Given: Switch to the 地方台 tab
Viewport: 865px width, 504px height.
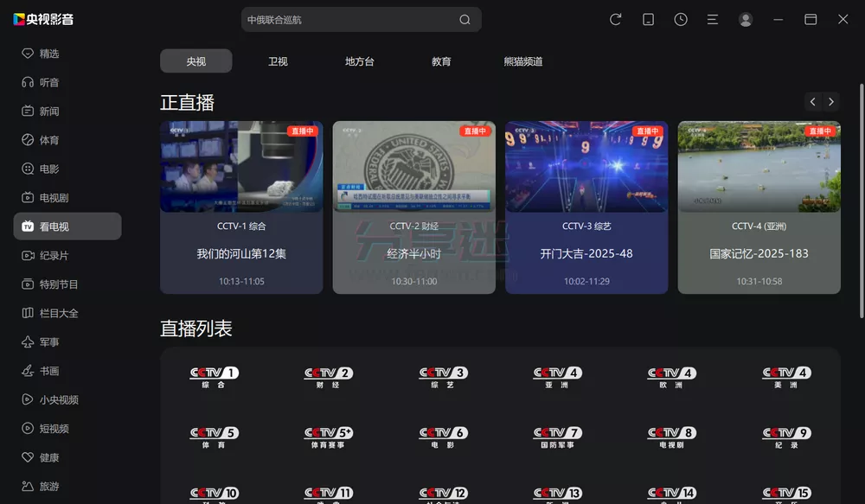Looking at the screenshot, I should click(x=360, y=61).
